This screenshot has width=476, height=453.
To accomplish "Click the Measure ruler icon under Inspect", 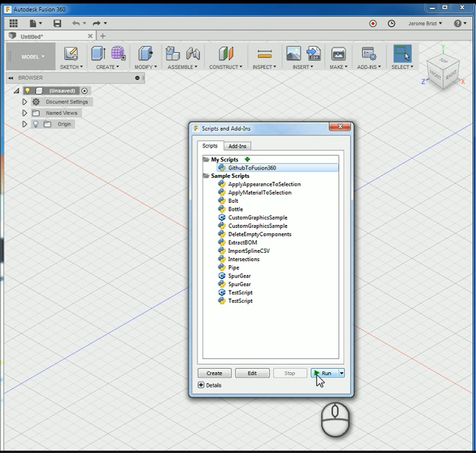I will [x=264, y=54].
